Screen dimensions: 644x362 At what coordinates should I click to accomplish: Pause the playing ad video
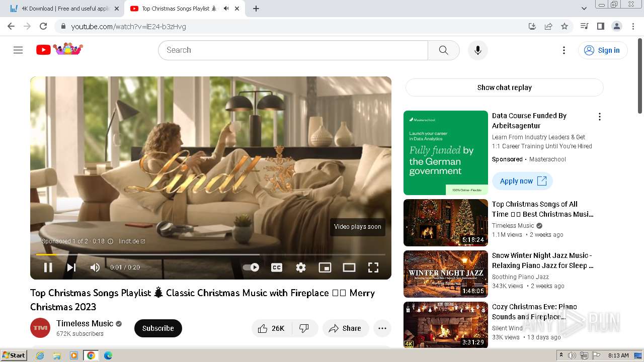click(x=48, y=267)
